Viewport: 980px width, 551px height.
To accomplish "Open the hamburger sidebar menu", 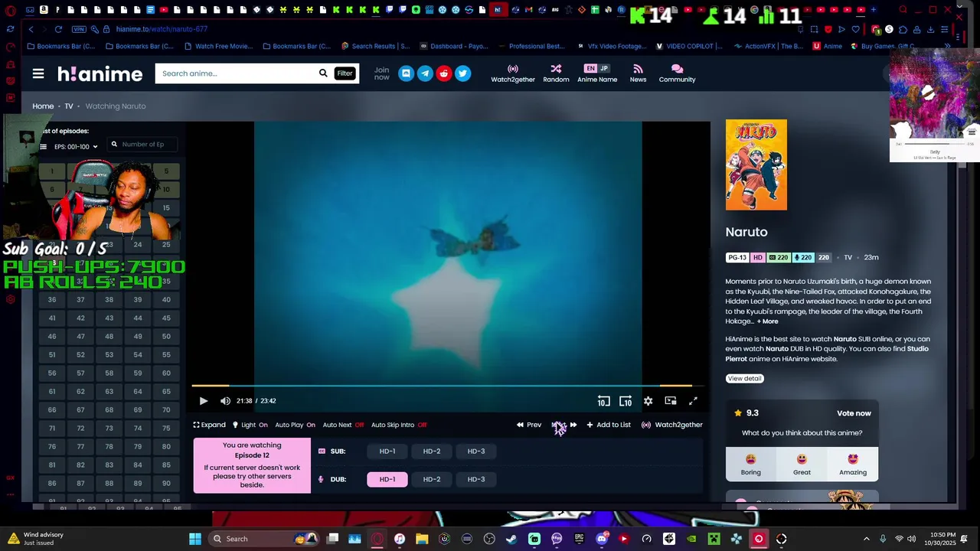I will pyautogui.click(x=38, y=73).
